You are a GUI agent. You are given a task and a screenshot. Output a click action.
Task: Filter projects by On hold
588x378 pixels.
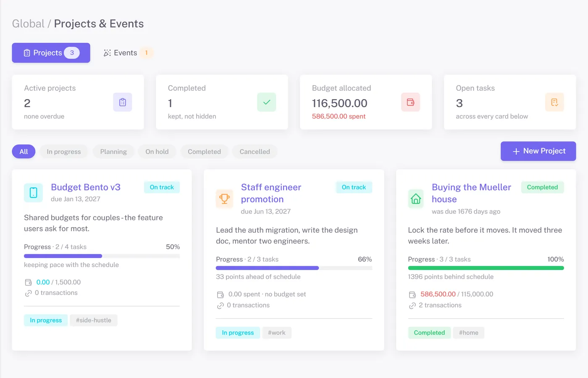click(157, 152)
